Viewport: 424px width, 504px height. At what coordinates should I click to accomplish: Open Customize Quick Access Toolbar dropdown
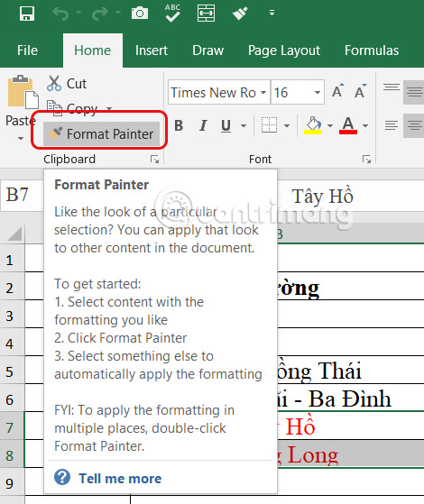(272, 13)
